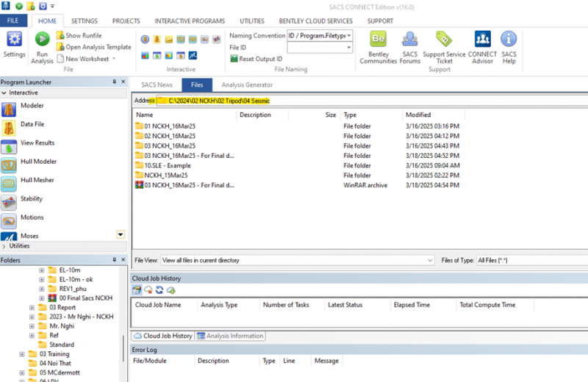
Task: Toggle auto-hide pin on the Folders panel
Action: coord(115,260)
